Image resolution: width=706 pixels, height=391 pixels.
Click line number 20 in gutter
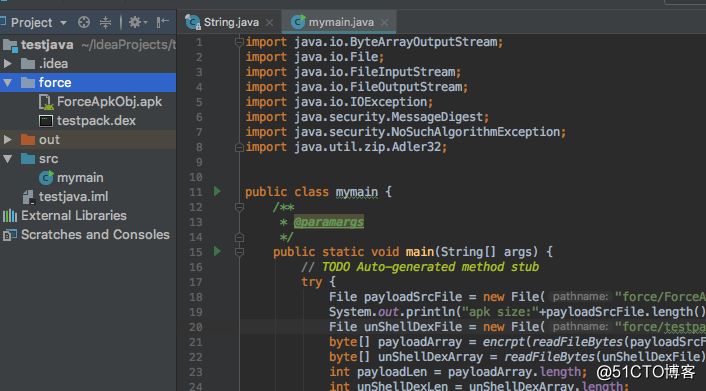(x=196, y=327)
